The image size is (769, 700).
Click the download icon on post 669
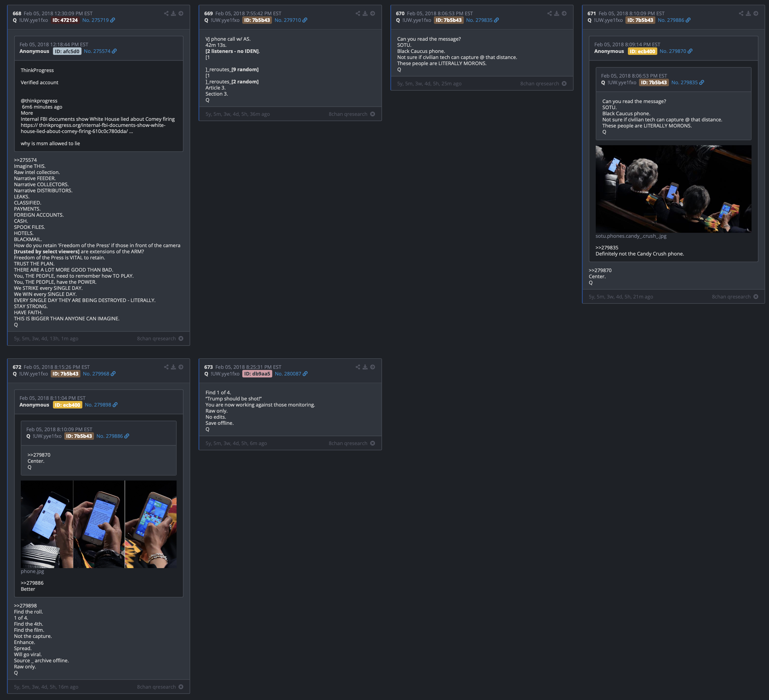coord(365,13)
